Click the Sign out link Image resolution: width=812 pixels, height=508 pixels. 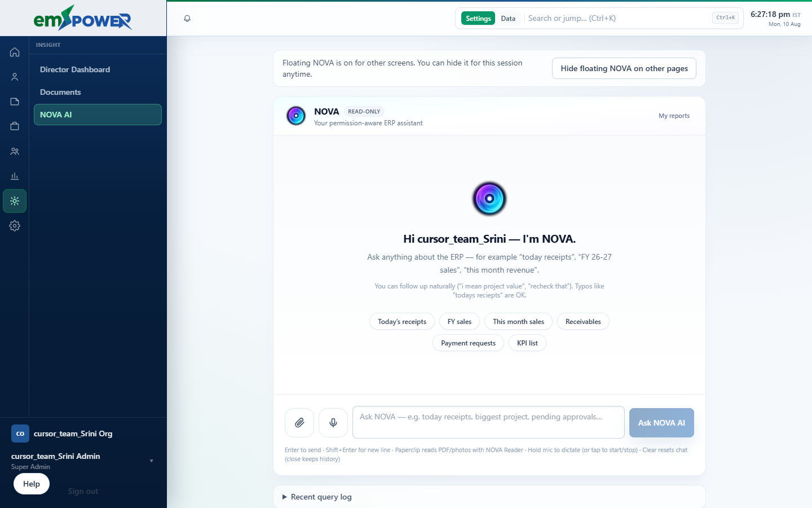(83, 491)
